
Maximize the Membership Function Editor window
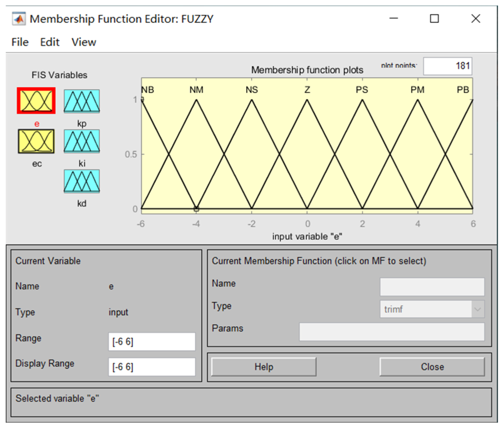(x=434, y=19)
